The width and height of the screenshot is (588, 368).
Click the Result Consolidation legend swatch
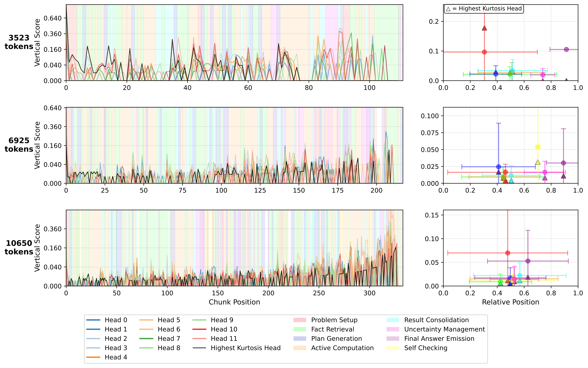point(393,320)
